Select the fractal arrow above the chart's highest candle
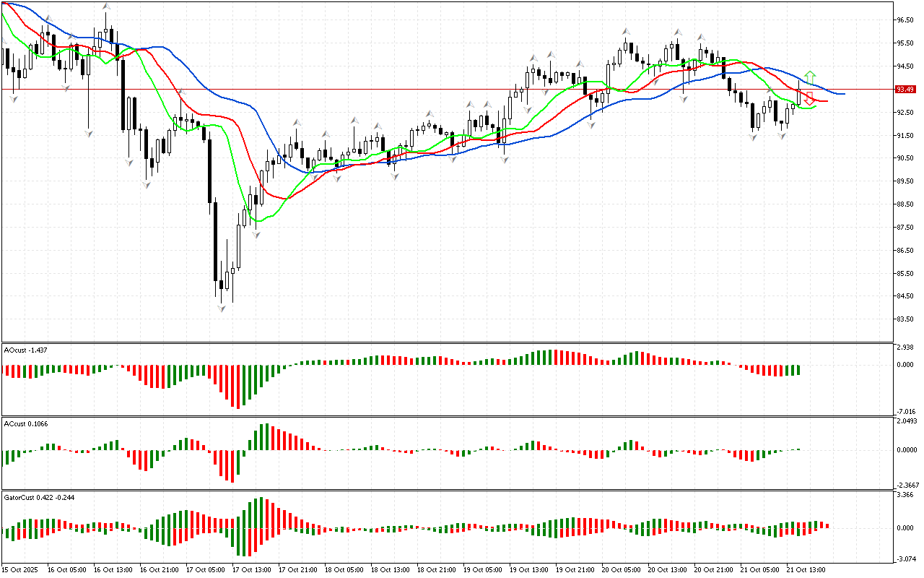This screenshot has width=924, height=578. click(x=106, y=7)
